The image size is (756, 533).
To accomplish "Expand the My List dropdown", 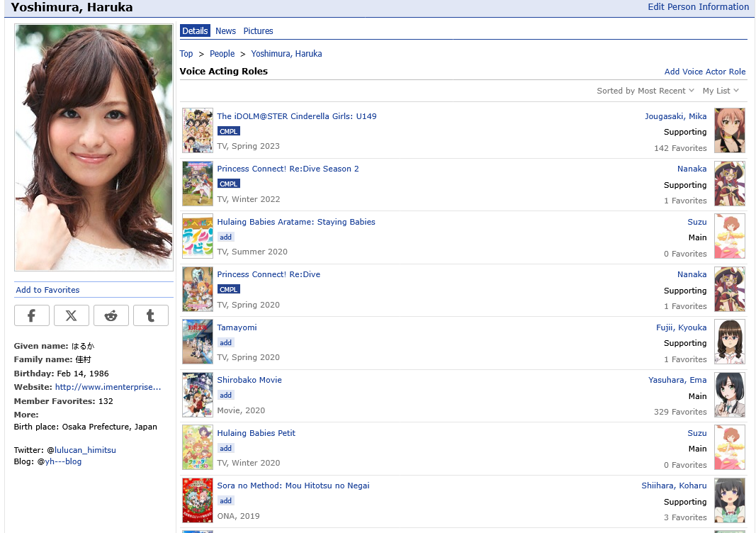I will pyautogui.click(x=721, y=91).
